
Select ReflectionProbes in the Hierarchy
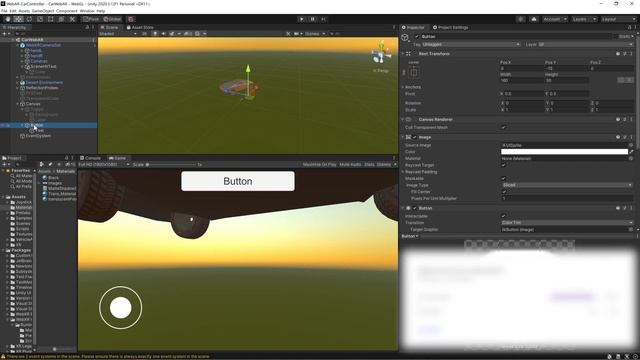(x=42, y=88)
